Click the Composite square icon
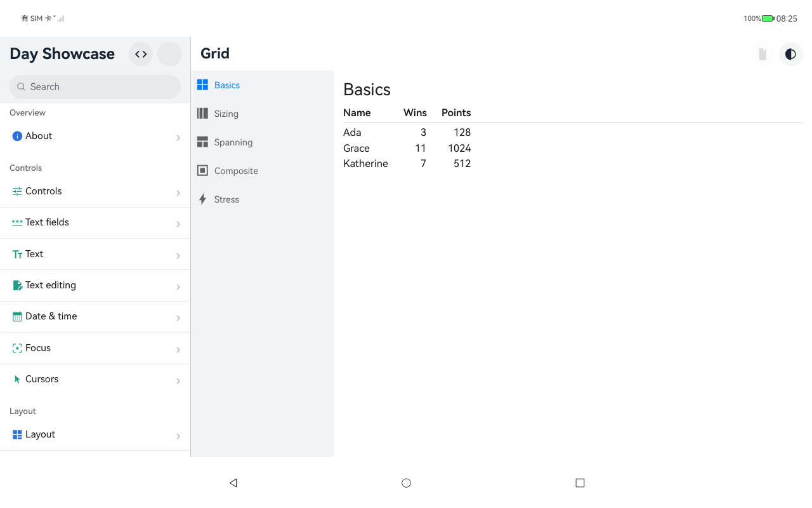 tap(202, 171)
